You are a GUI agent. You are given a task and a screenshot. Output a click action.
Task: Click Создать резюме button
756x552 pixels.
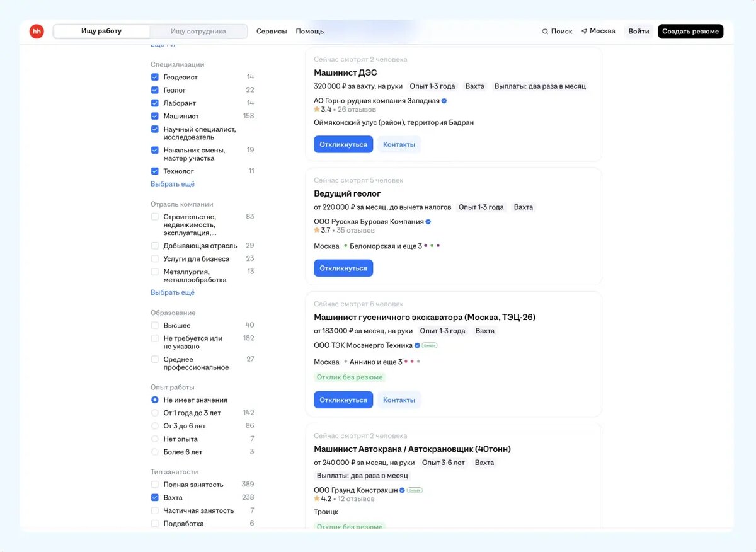pyautogui.click(x=690, y=32)
